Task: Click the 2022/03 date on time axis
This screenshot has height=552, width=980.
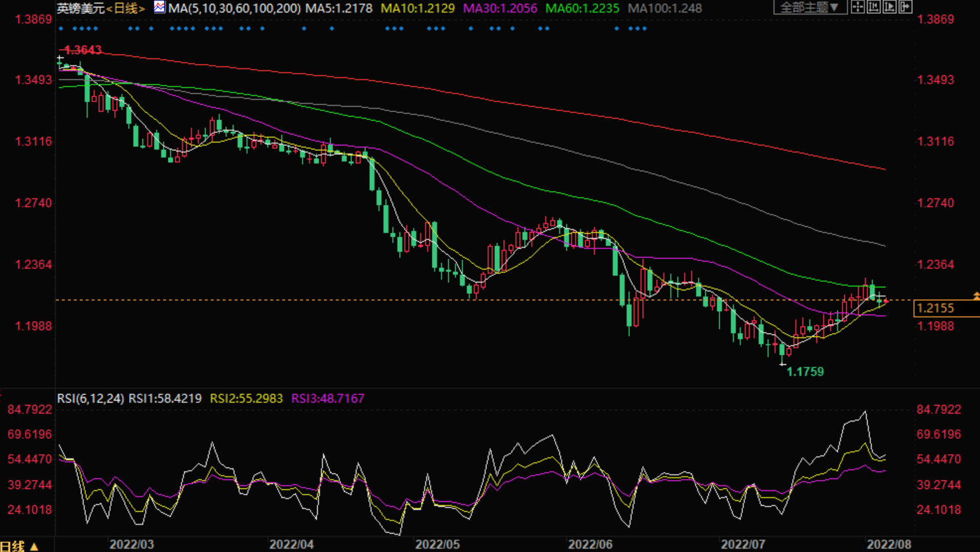Action: 132,545
